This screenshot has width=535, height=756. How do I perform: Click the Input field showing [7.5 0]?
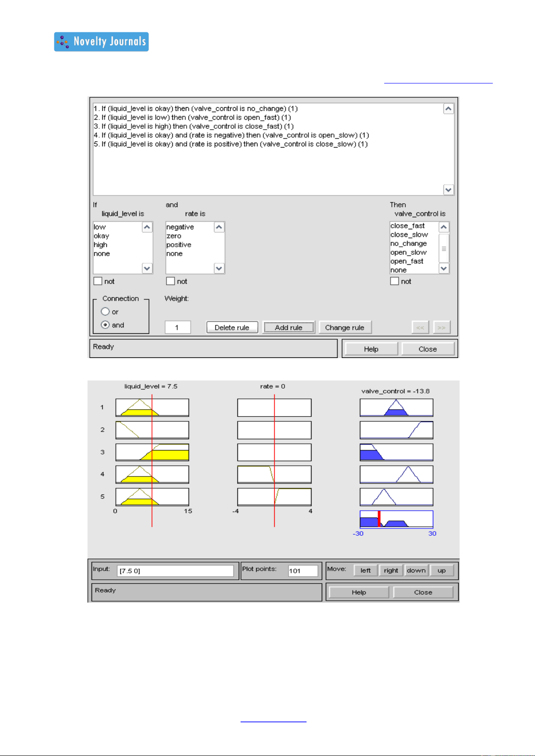point(175,571)
